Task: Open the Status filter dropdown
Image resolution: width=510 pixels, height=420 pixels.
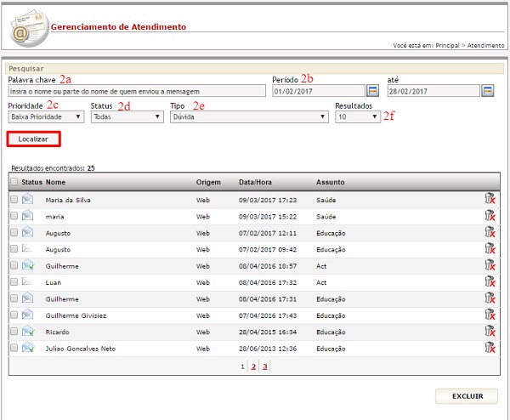Action: point(127,116)
